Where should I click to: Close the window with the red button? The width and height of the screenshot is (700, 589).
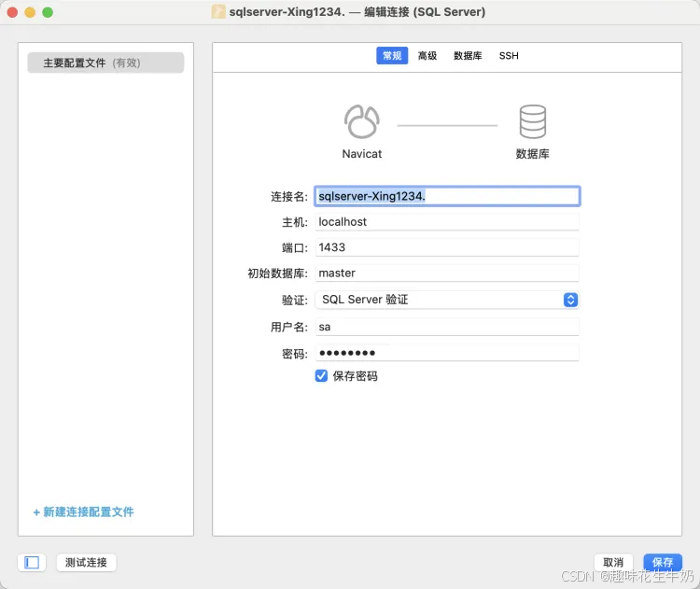(12, 12)
